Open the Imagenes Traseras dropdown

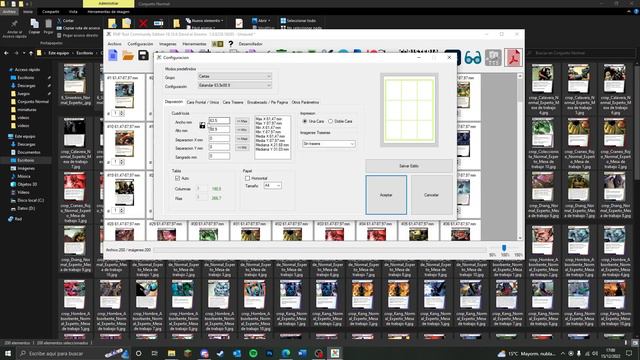pos(329,144)
